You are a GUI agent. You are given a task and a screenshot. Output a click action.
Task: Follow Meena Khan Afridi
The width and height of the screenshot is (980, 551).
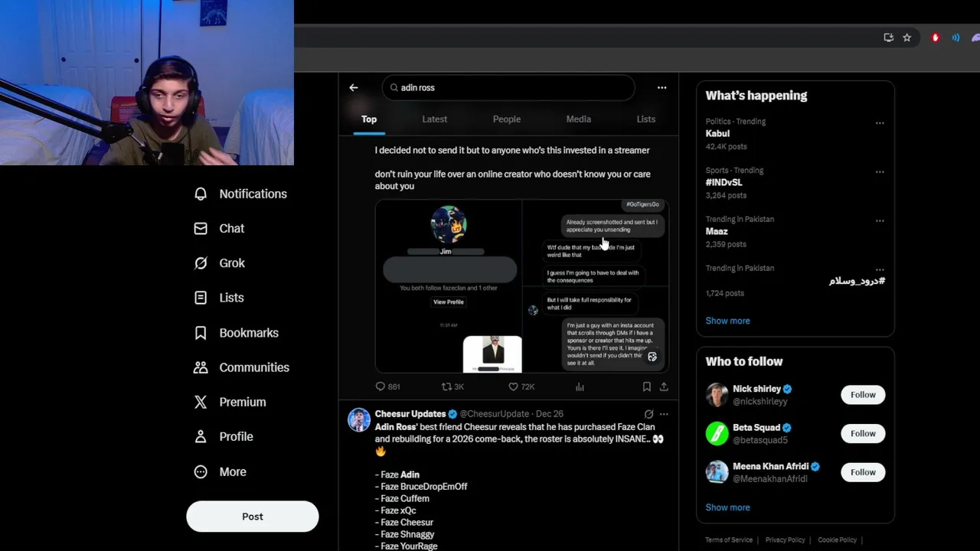pos(863,472)
